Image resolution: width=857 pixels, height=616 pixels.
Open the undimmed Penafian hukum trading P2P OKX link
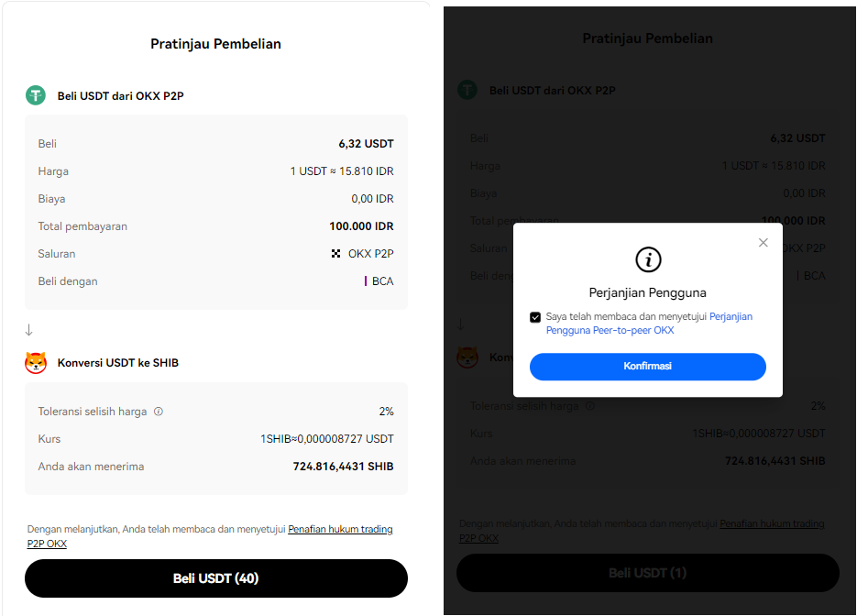click(340, 530)
